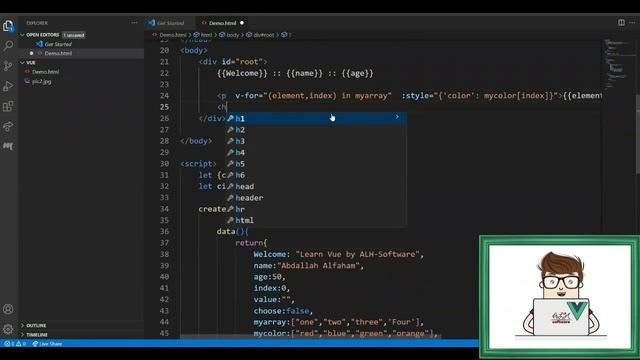Click warnings count in status bar
Image resolution: width=640 pixels, height=360 pixels.
[21, 344]
